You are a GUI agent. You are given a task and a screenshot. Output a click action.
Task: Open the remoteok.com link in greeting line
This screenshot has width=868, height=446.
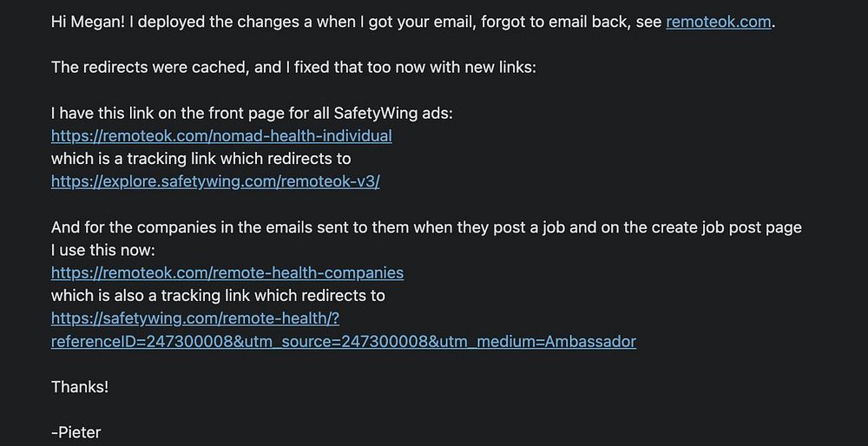pyautogui.click(x=718, y=22)
